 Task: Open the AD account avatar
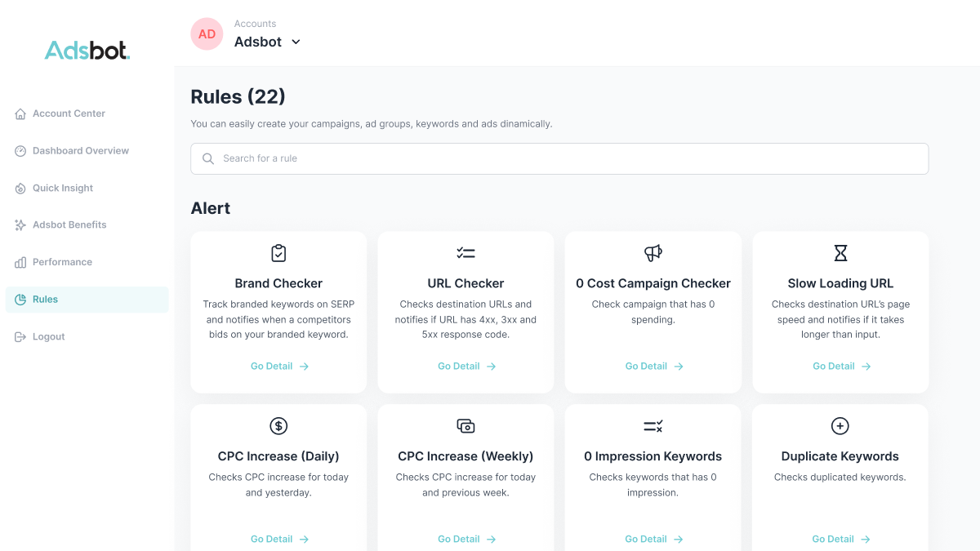[207, 34]
